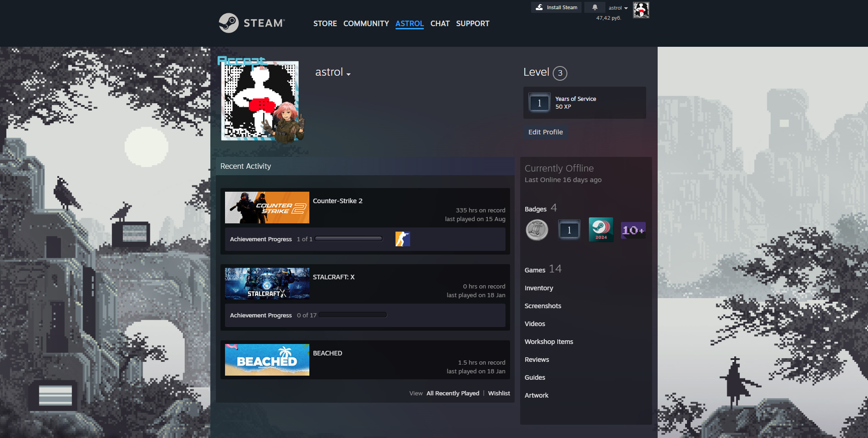Click Counter-Strike 2 achievement progress bar
This screenshot has height=438, width=868.
click(349, 239)
